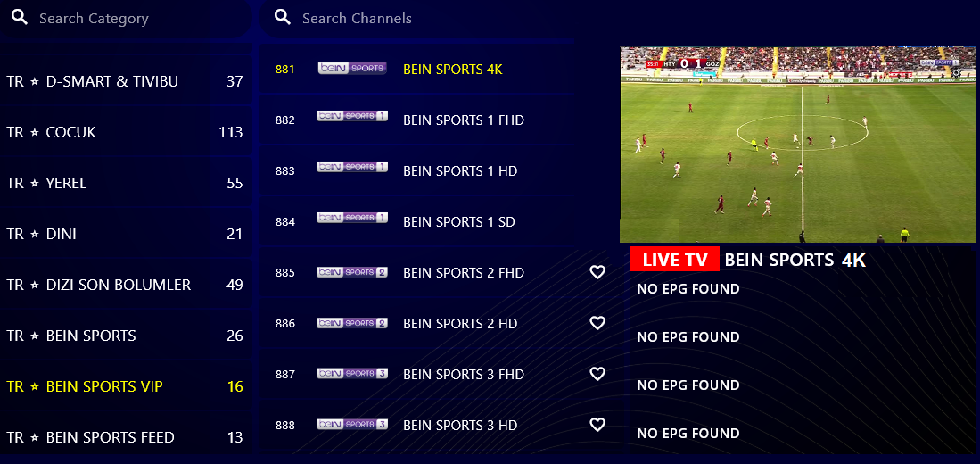
Task: Click the beIN Sports 2 FHD logo
Action: [x=352, y=272]
